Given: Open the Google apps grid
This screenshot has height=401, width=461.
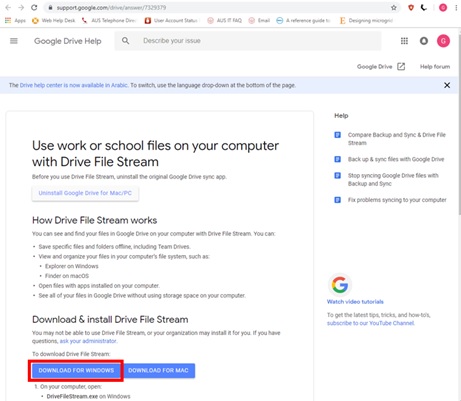Looking at the screenshot, I should [x=404, y=41].
